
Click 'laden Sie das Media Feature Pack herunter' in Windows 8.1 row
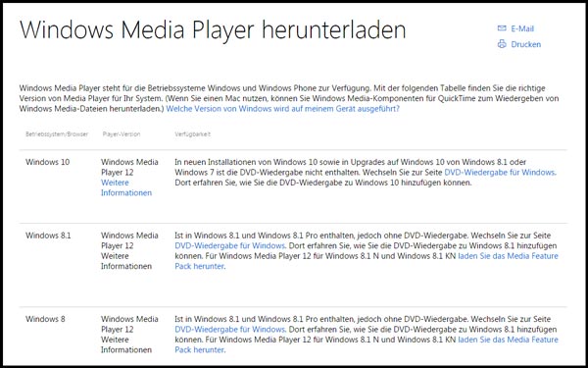point(367,261)
